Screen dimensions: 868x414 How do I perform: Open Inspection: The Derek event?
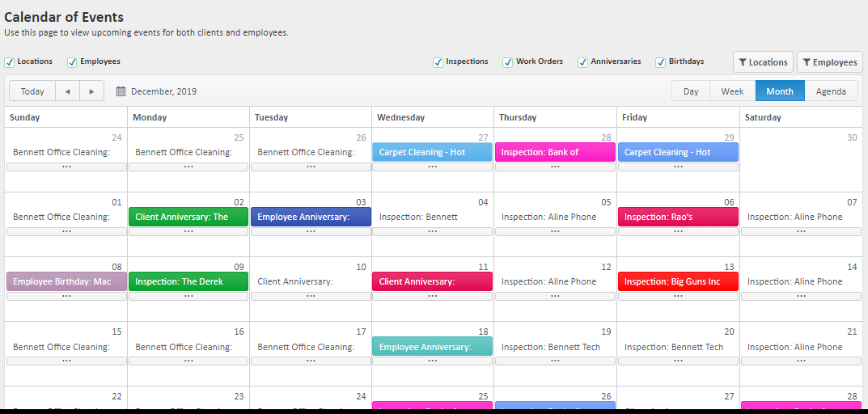tap(188, 281)
